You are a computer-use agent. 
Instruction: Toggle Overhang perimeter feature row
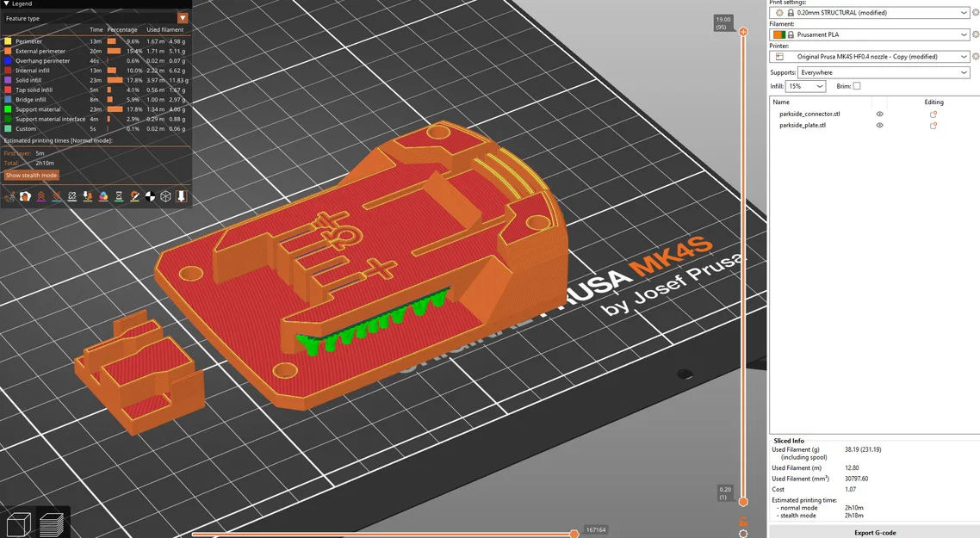tap(95, 60)
